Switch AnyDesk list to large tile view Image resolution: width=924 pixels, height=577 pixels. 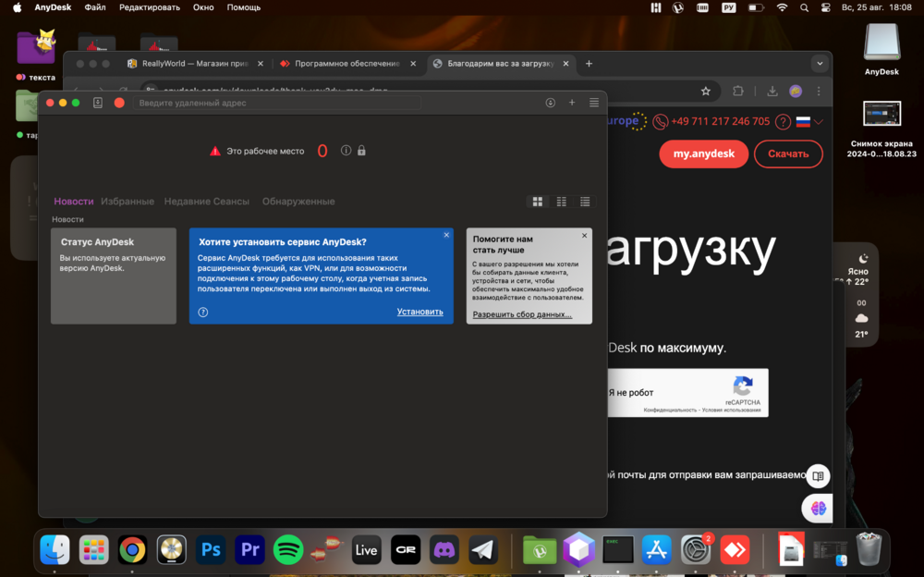pos(538,202)
